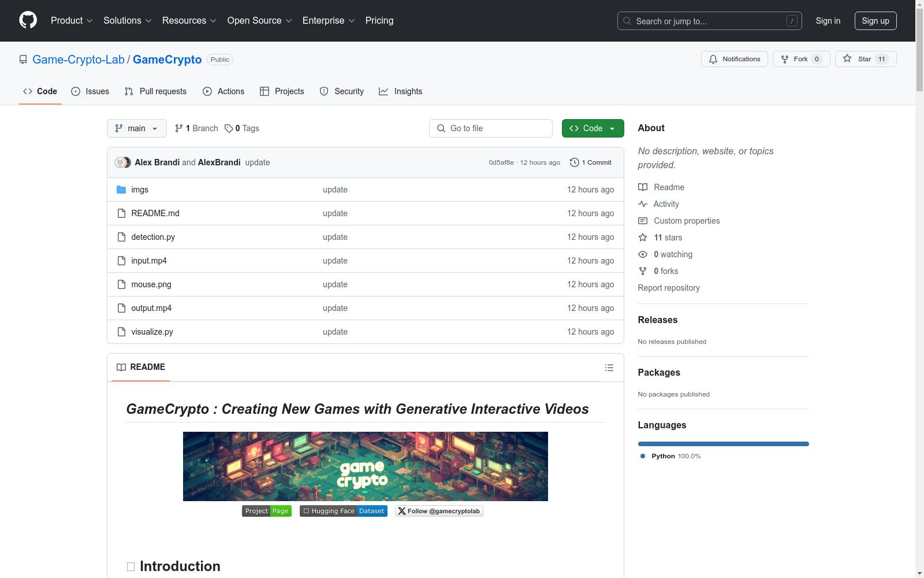Expand the Open Source menu
The width and height of the screenshot is (924, 578).
pyautogui.click(x=260, y=21)
